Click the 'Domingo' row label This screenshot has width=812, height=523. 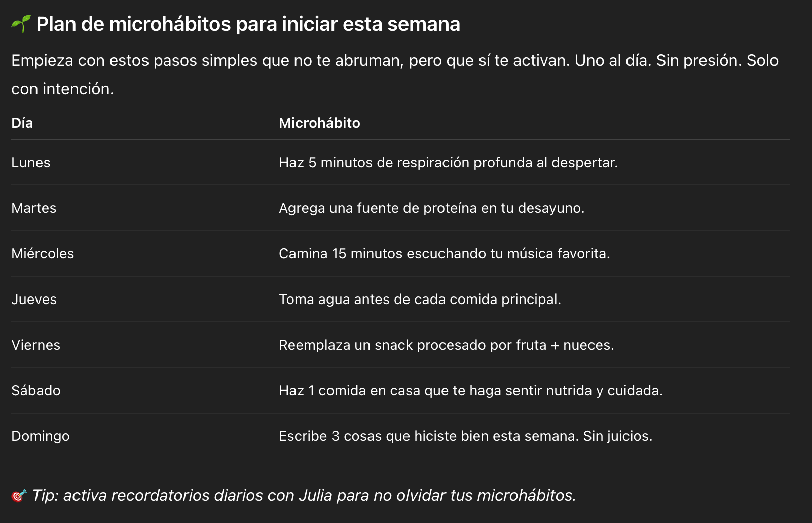click(x=41, y=436)
